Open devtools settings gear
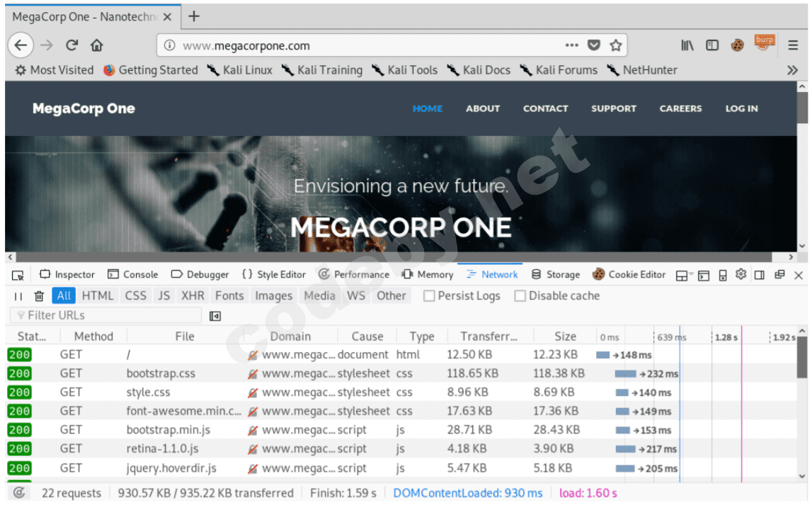812x505 pixels. click(x=741, y=275)
